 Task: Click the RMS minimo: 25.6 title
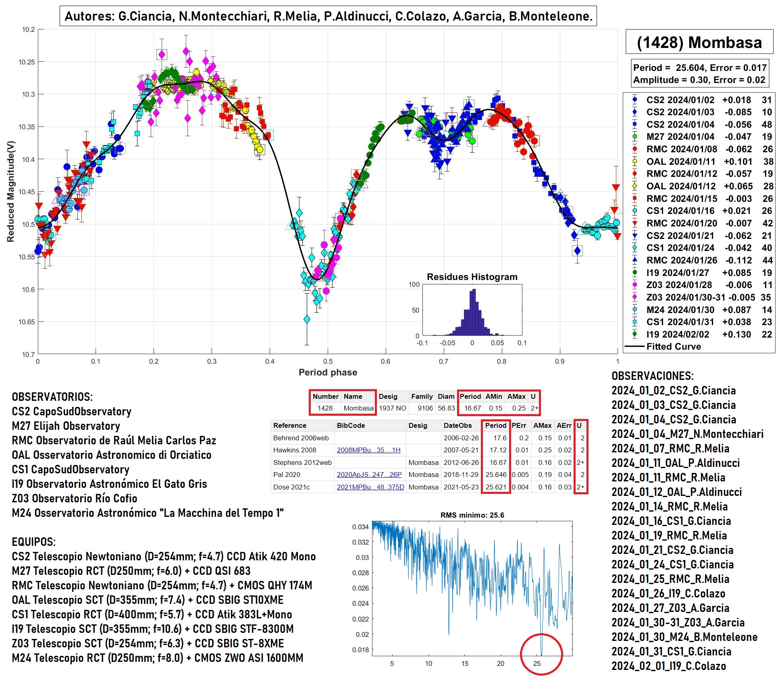point(472,515)
